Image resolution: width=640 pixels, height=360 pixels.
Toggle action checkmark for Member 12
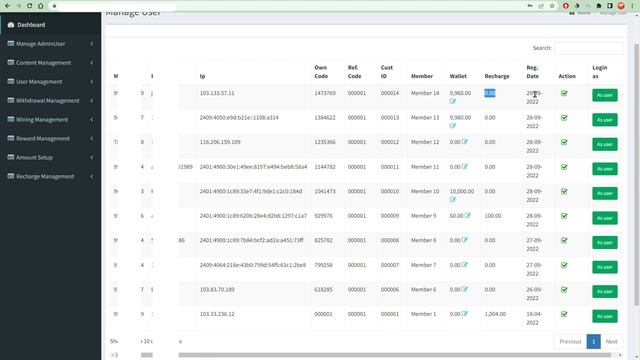pos(564,142)
